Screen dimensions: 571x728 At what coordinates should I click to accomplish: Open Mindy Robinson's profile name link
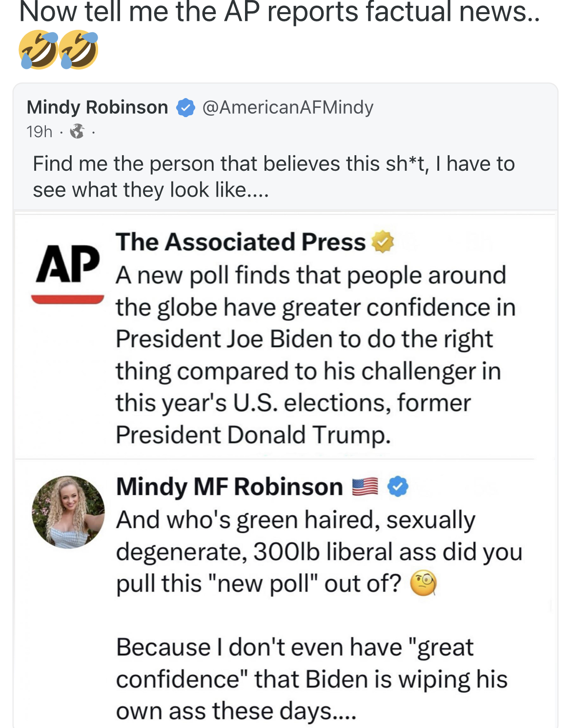coord(97,107)
